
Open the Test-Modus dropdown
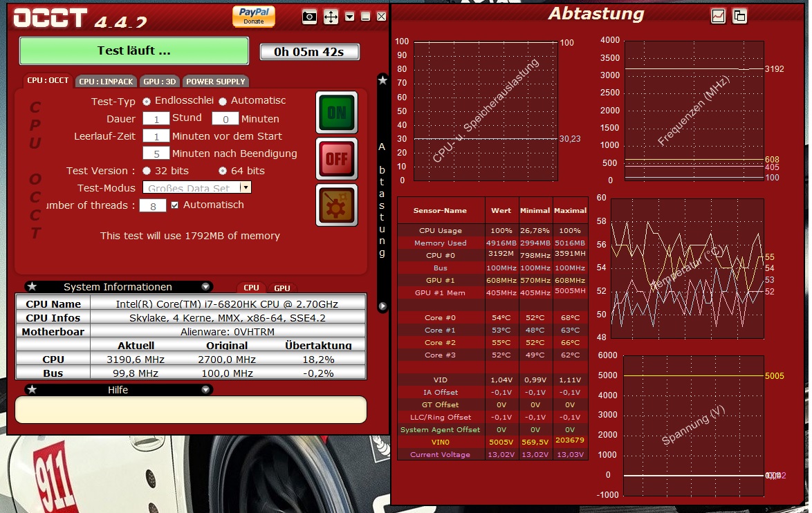pos(245,187)
